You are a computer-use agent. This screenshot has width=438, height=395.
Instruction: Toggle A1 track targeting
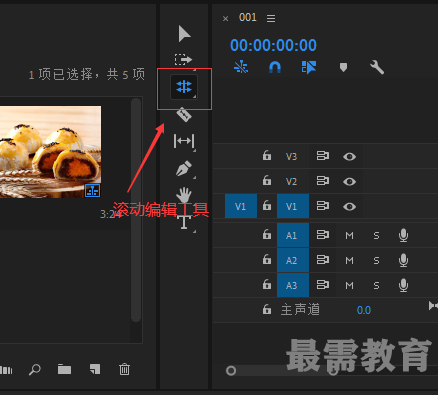(x=293, y=235)
